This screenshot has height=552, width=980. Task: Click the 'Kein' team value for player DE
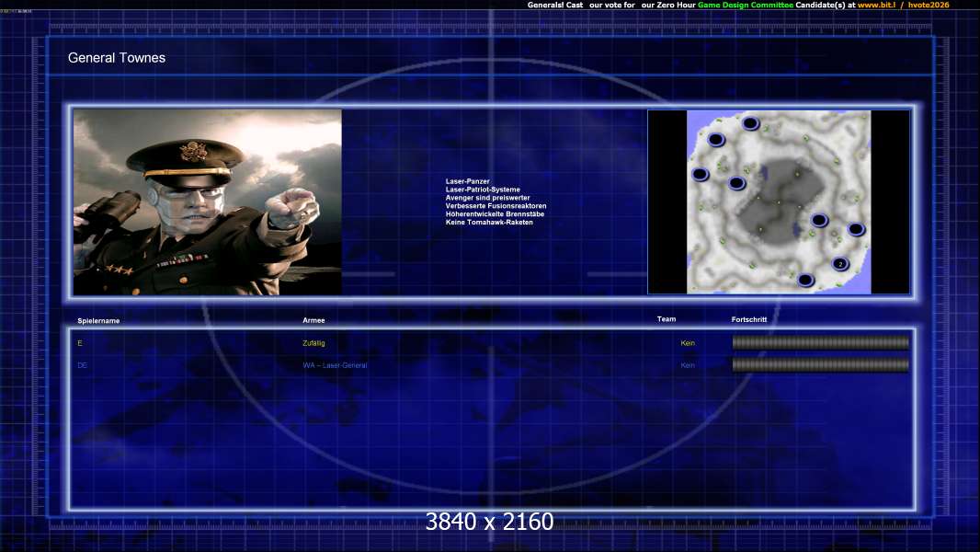click(x=688, y=365)
